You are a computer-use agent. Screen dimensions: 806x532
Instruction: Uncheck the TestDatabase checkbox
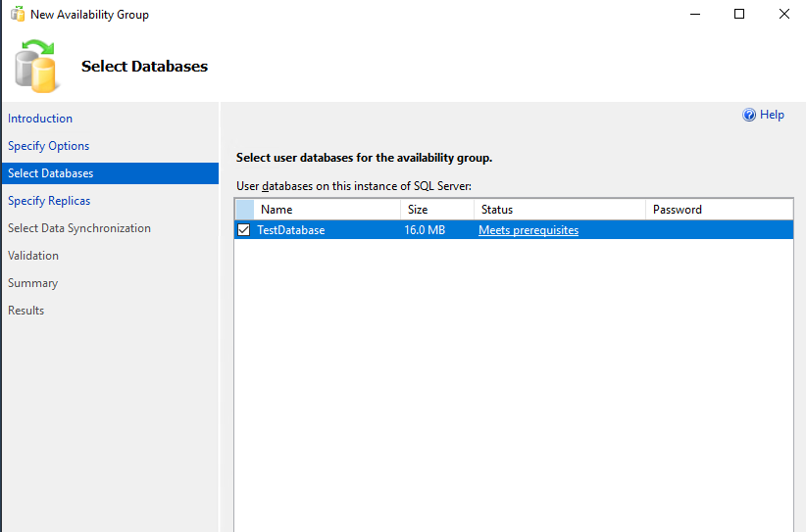pos(243,230)
